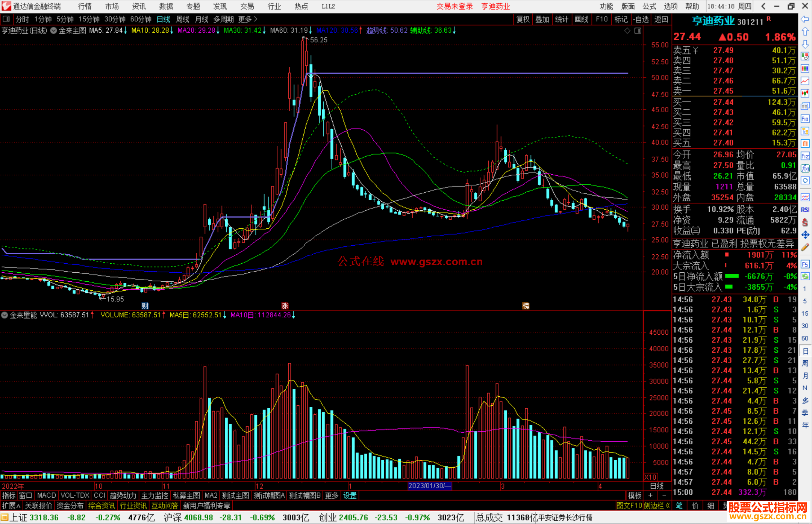Expand the 扩展 panel at bottom left

click(11, 506)
